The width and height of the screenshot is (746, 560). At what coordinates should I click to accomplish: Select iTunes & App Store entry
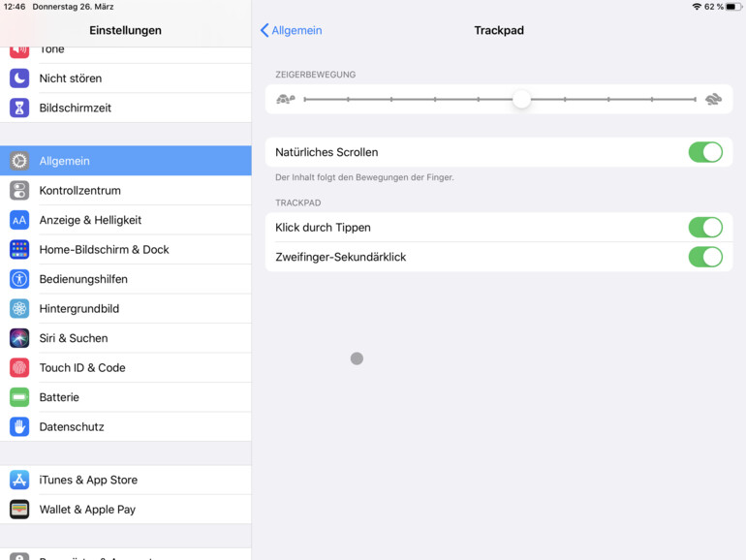click(88, 481)
